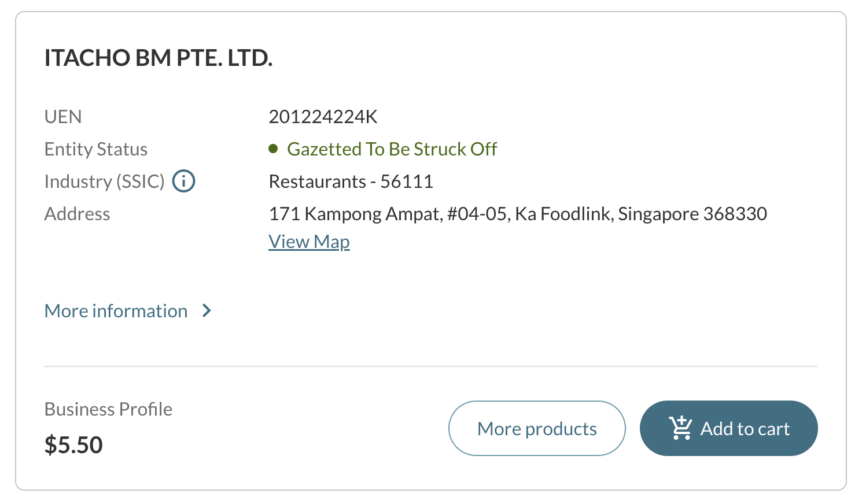Click the Business Profile label

[x=108, y=409]
